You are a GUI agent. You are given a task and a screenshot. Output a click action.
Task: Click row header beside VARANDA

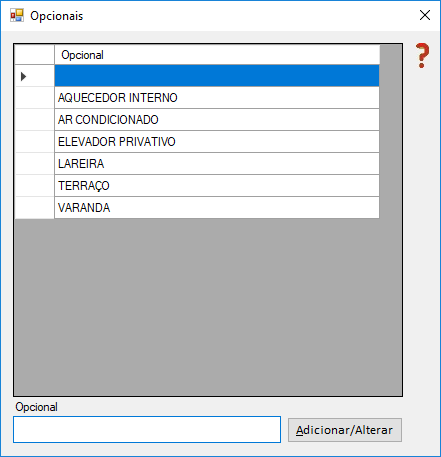point(35,208)
